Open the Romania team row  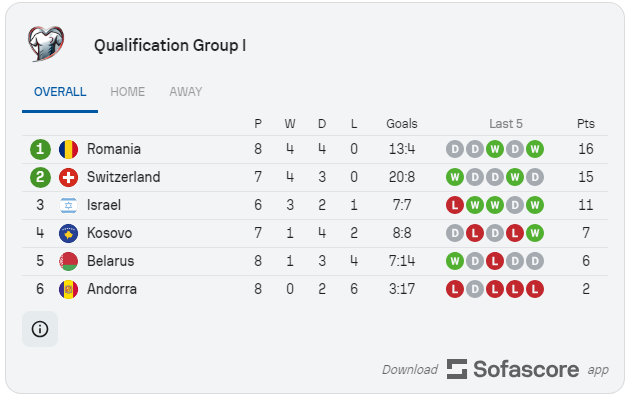tap(315, 149)
